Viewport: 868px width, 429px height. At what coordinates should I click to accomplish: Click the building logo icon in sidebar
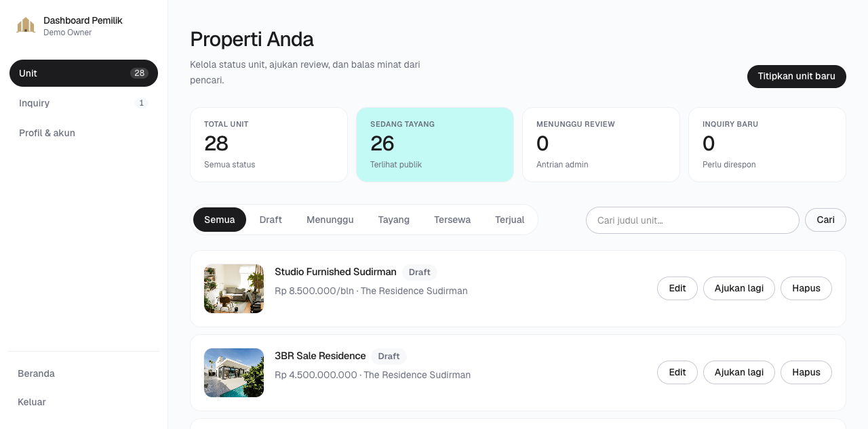pyautogui.click(x=26, y=26)
